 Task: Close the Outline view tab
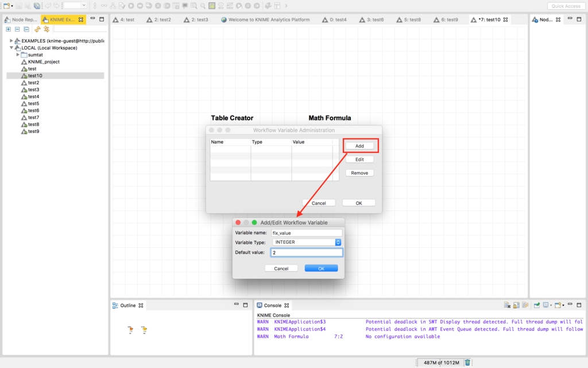[x=141, y=305]
